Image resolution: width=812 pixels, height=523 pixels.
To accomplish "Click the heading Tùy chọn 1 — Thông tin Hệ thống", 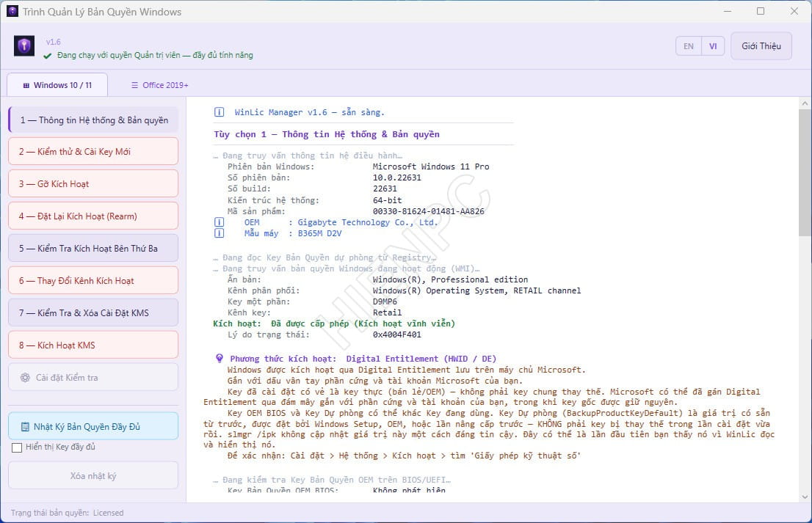I will [x=327, y=134].
